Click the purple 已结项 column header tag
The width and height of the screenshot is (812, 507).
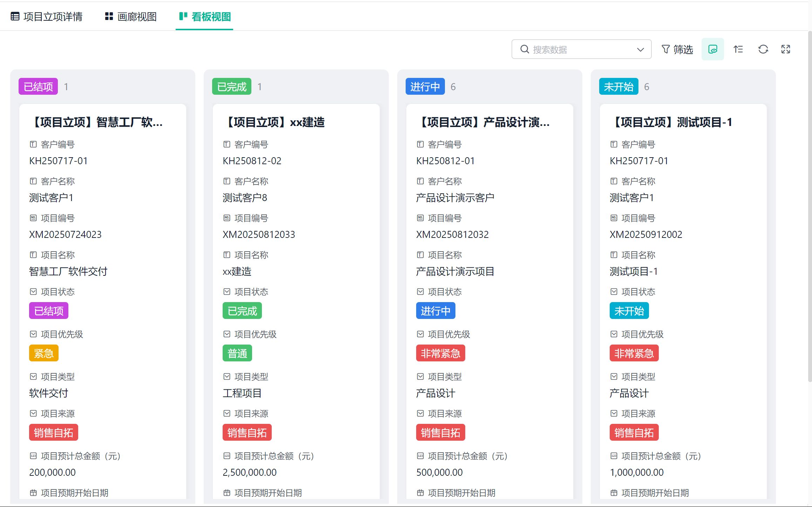tap(38, 87)
